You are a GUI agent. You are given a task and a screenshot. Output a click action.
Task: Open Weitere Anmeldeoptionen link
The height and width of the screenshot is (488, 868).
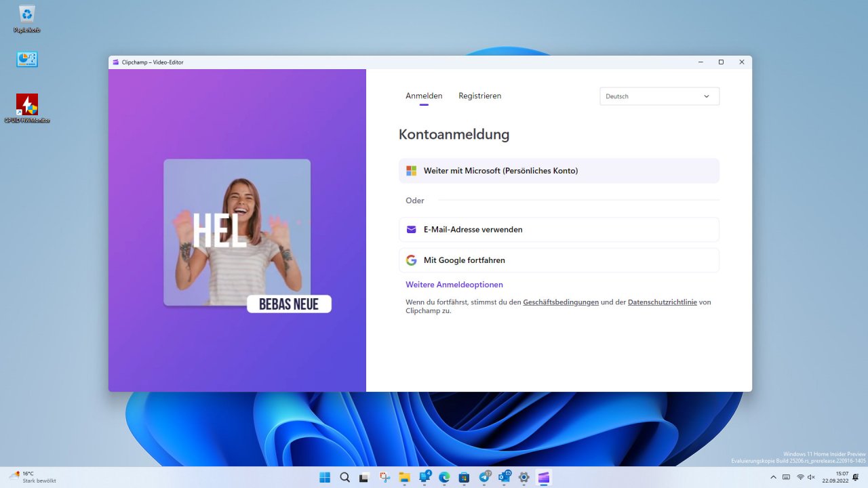tap(454, 285)
